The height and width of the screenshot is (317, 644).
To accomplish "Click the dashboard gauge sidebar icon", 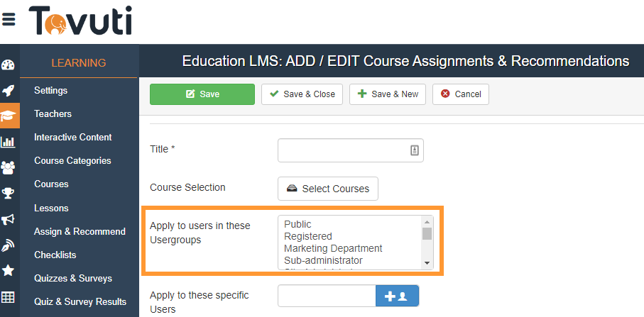I will click(x=9, y=66).
